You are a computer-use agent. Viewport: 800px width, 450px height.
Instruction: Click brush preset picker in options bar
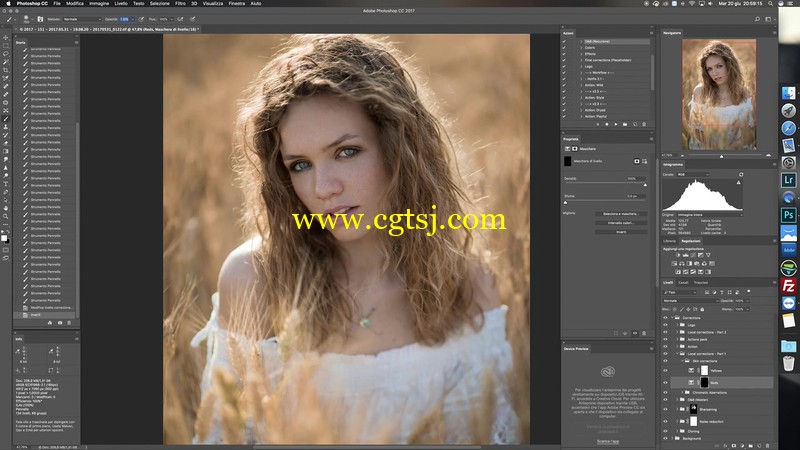pyautogui.click(x=27, y=19)
